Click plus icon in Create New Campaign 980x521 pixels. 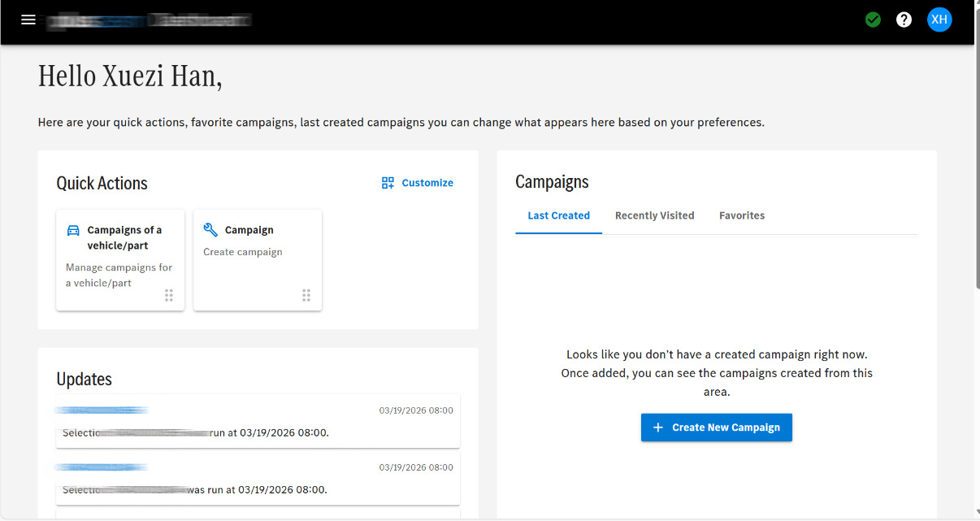[658, 428]
